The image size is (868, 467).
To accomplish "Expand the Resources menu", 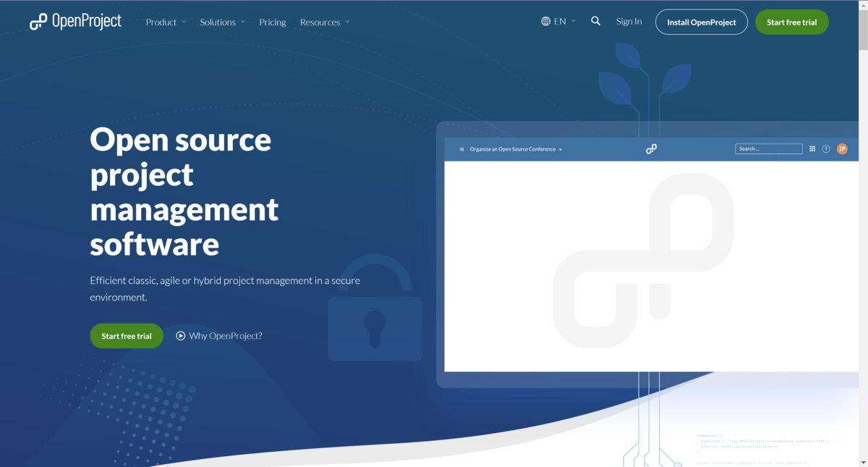I will pyautogui.click(x=325, y=22).
